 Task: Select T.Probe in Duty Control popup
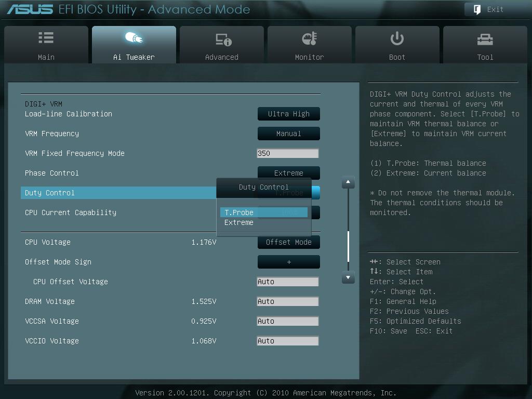pos(263,212)
